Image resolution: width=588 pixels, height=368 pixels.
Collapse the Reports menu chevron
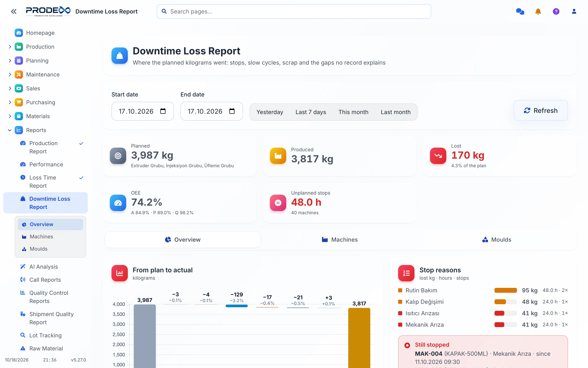coord(10,130)
